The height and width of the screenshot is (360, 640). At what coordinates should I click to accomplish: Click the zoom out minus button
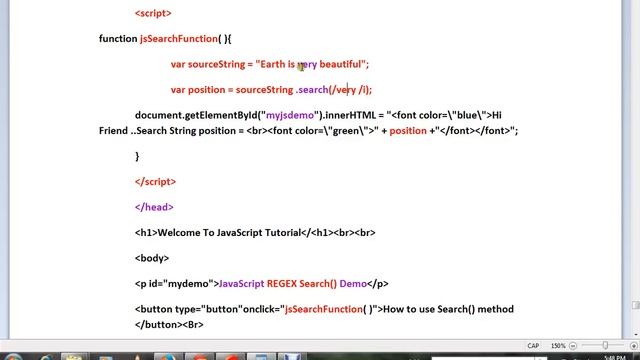(573, 346)
